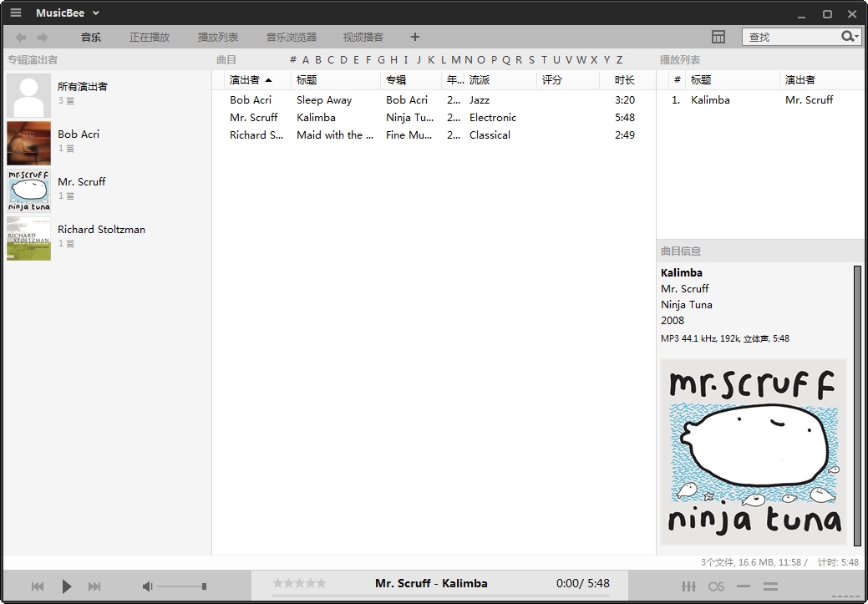Click the panel layout icon
Viewport: 868px width, 604px height.
[x=718, y=37]
